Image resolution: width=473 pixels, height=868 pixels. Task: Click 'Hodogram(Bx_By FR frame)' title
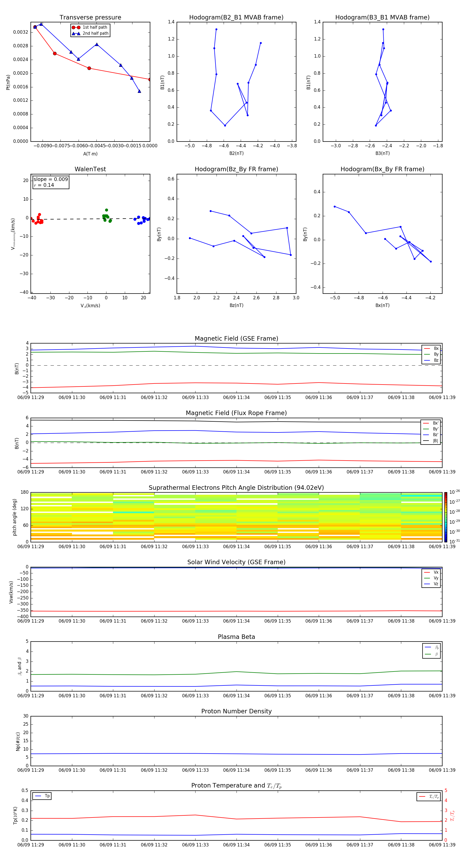click(x=382, y=169)
